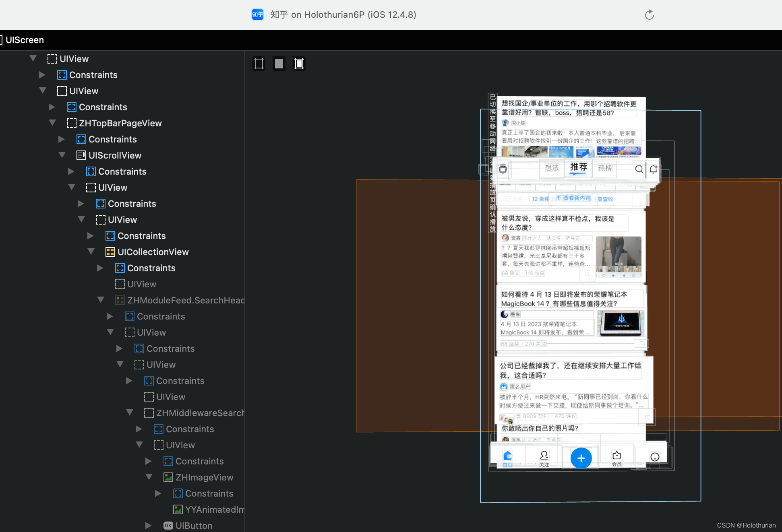Click the refresh snapshot icon

point(649,15)
